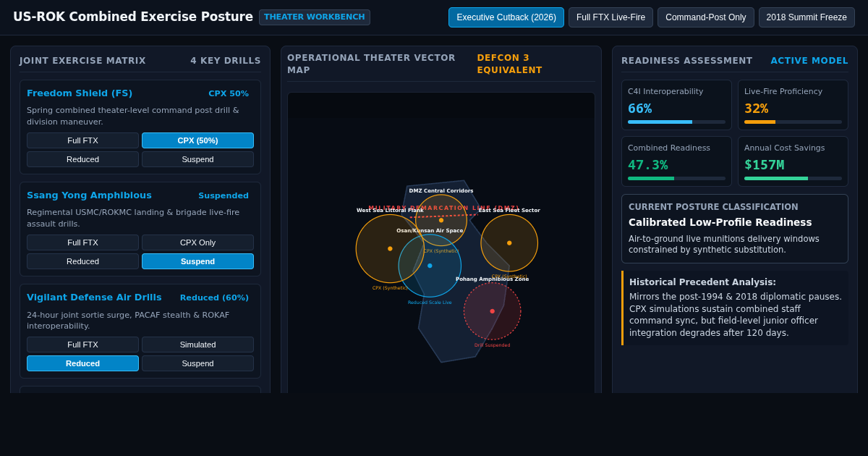
Task: Click the THEATER WORKBENCH badge
Action: tap(315, 17)
